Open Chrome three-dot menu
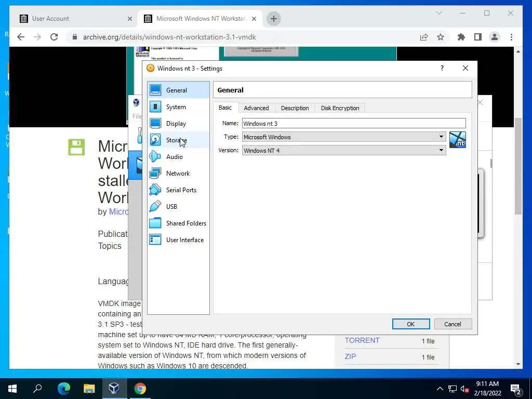Viewport: 532px width, 399px height. 511,37
